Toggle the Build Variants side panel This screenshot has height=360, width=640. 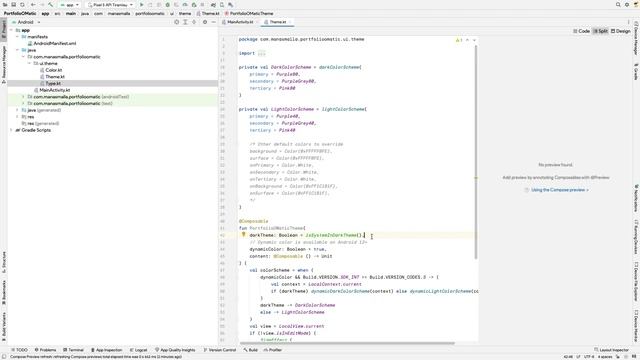tap(4, 327)
